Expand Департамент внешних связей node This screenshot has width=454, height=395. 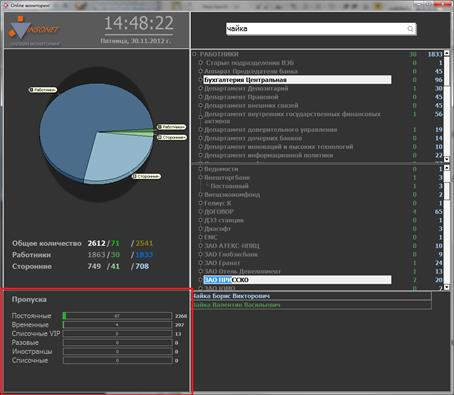click(201, 105)
